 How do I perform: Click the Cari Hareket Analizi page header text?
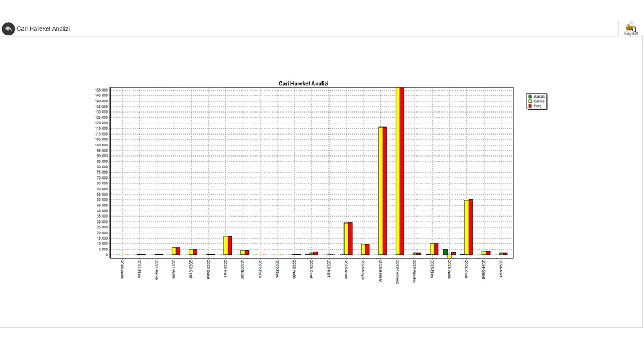coord(43,28)
